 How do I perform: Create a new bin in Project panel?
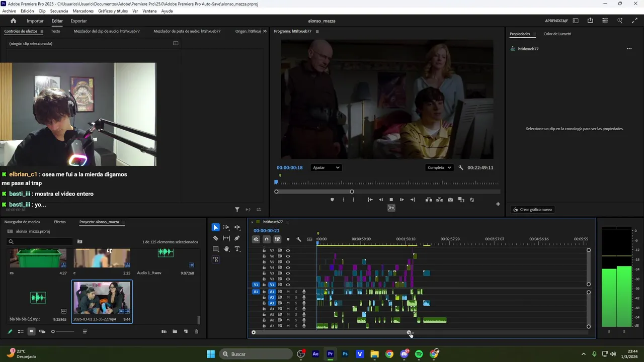pyautogui.click(x=175, y=331)
